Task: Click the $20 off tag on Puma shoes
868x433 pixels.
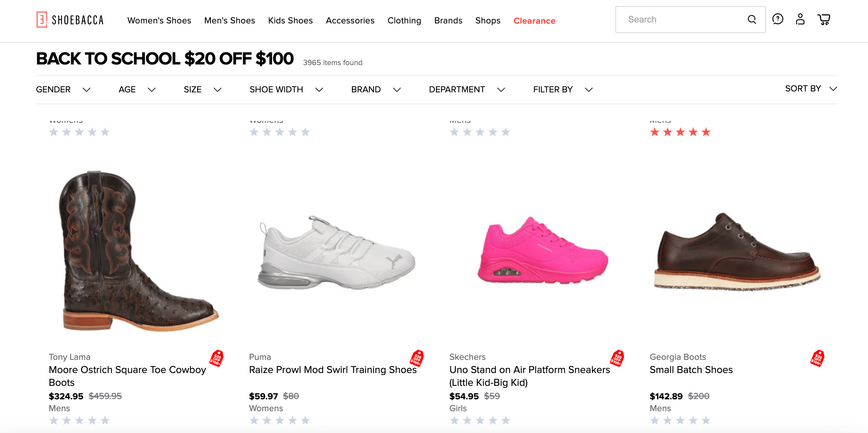Action: (416, 358)
